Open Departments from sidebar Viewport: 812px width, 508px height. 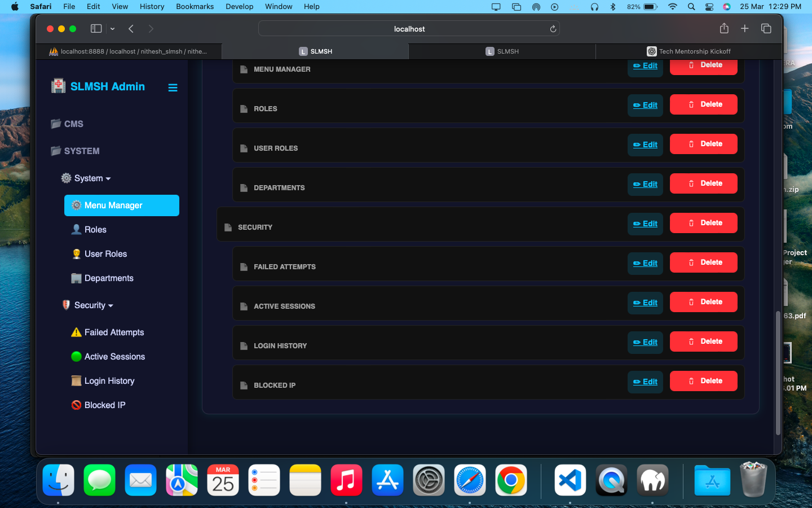click(x=109, y=278)
